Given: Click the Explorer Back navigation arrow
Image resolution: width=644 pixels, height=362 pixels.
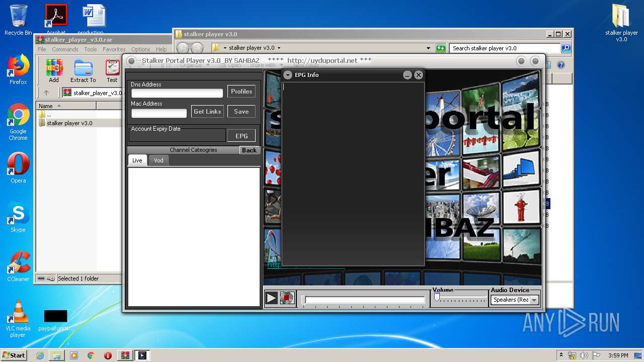Looking at the screenshot, I should point(183,48).
